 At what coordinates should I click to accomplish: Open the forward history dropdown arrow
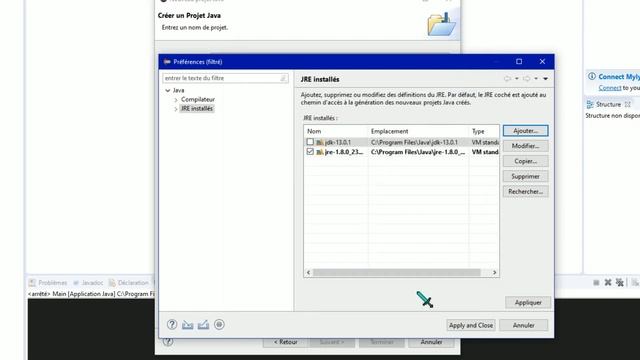pos(536,78)
